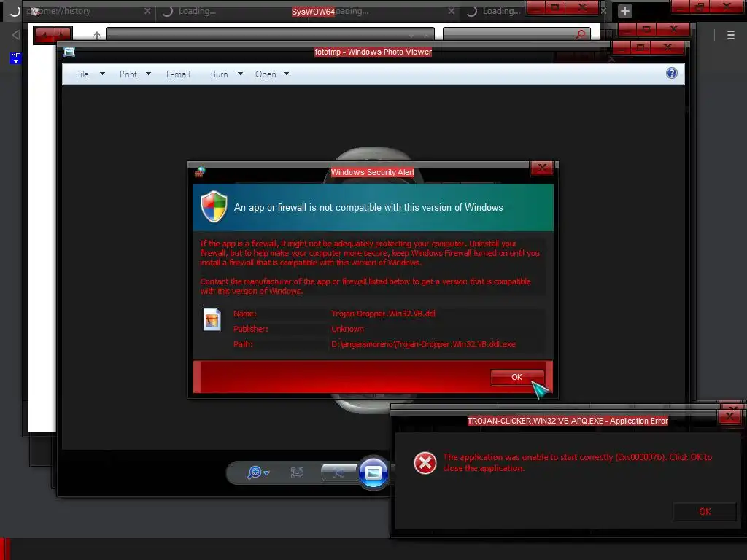The width and height of the screenshot is (747, 560).
Task: Click the Open dropdown arrow
Action: point(286,74)
